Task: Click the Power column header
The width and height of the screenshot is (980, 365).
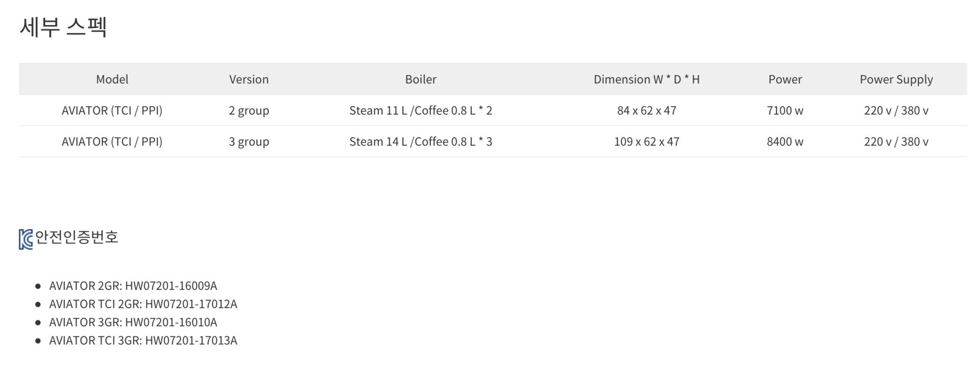Action: 785,80
